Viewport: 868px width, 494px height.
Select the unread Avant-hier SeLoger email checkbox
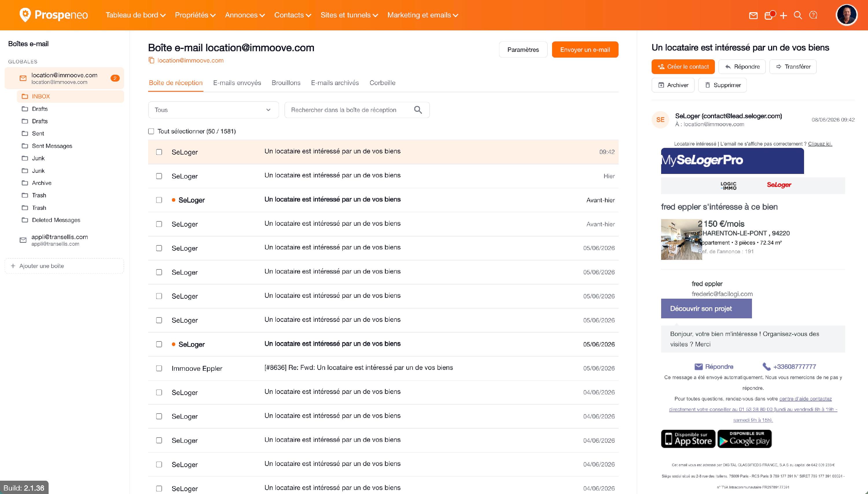(x=159, y=200)
